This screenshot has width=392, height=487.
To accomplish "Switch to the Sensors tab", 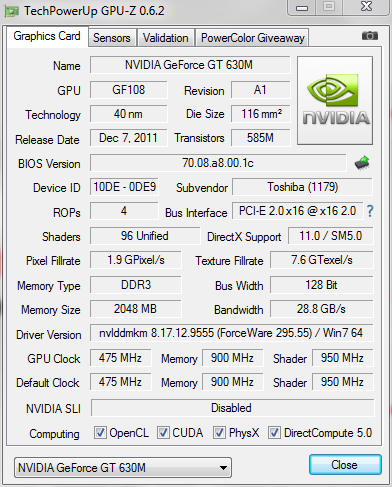I will [112, 38].
